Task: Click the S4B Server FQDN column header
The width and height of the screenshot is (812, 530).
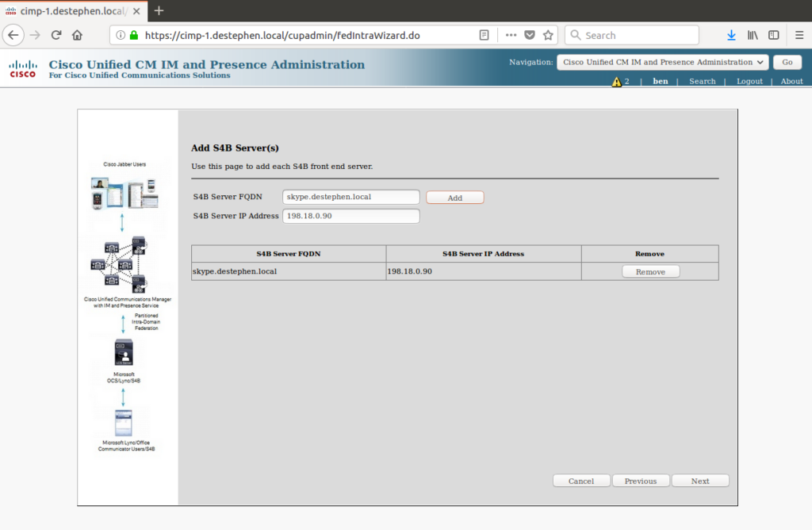Action: point(289,254)
